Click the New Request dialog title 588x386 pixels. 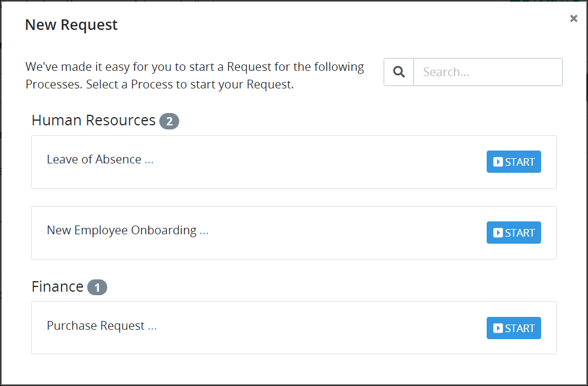tap(71, 25)
